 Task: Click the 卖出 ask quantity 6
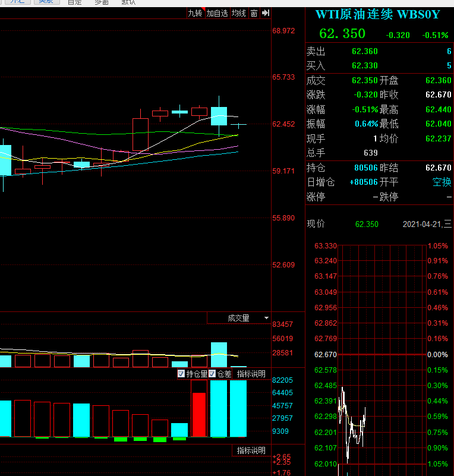point(449,51)
